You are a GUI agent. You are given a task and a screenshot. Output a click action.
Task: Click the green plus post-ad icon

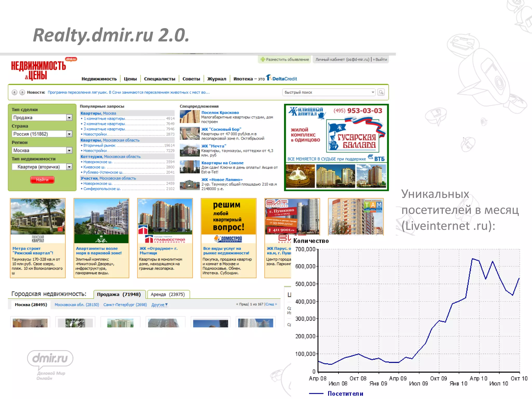click(263, 59)
